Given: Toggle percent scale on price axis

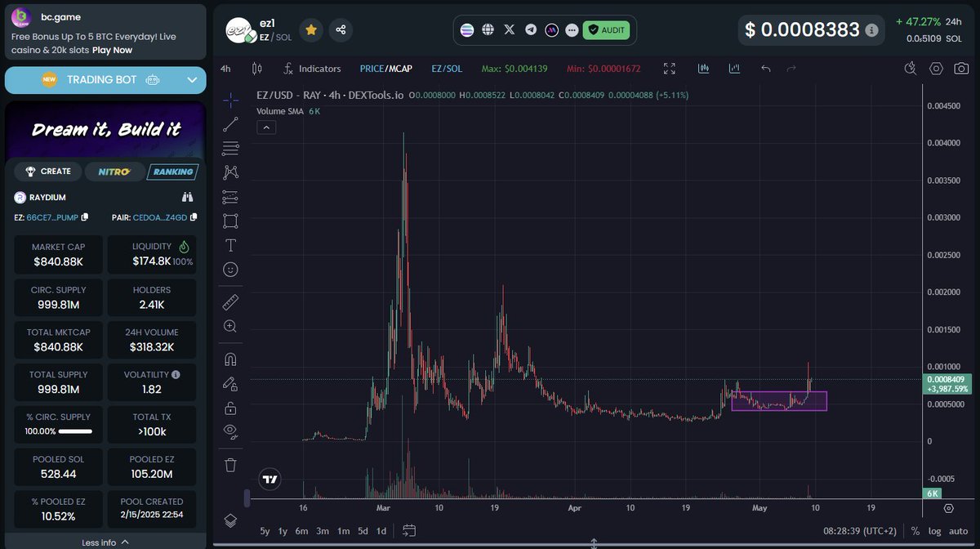Looking at the screenshot, I should 915,531.
